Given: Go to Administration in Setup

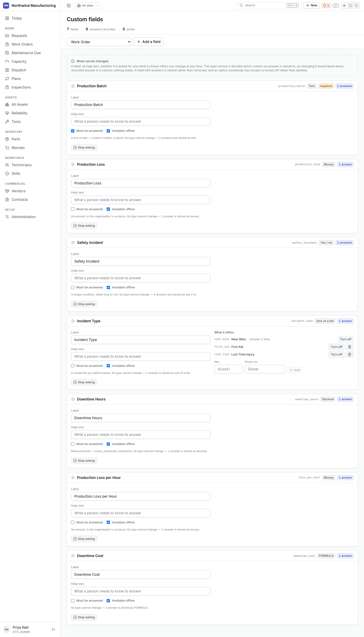Looking at the screenshot, I should (x=30, y=217).
